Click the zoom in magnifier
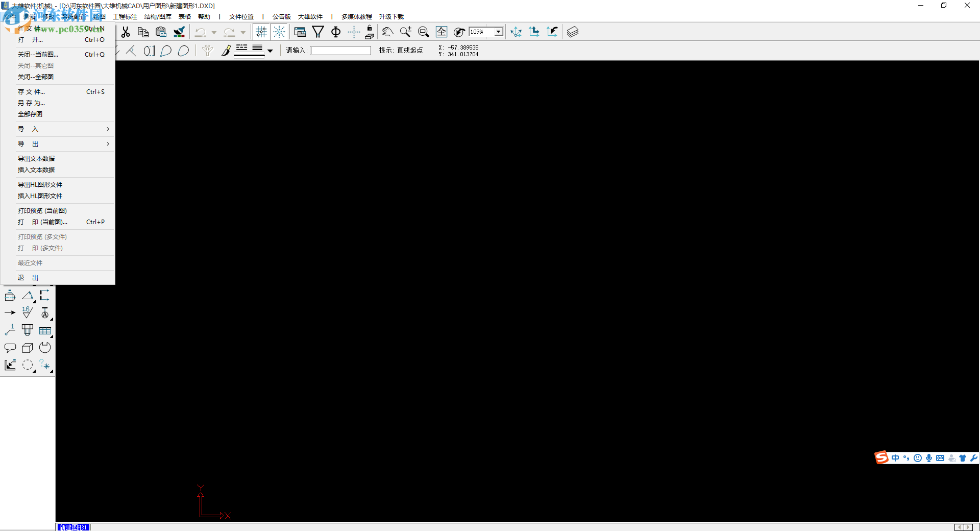 coord(406,32)
